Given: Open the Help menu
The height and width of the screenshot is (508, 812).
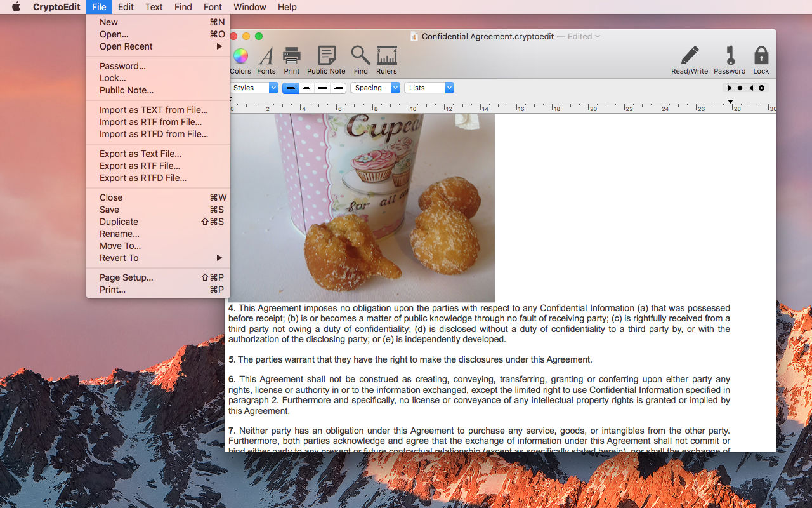Looking at the screenshot, I should coord(287,7).
